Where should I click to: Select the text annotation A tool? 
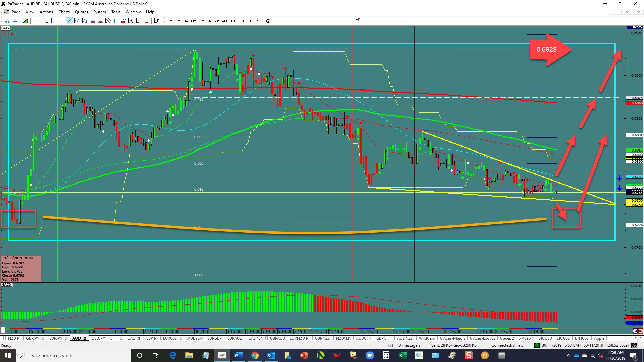point(131,21)
